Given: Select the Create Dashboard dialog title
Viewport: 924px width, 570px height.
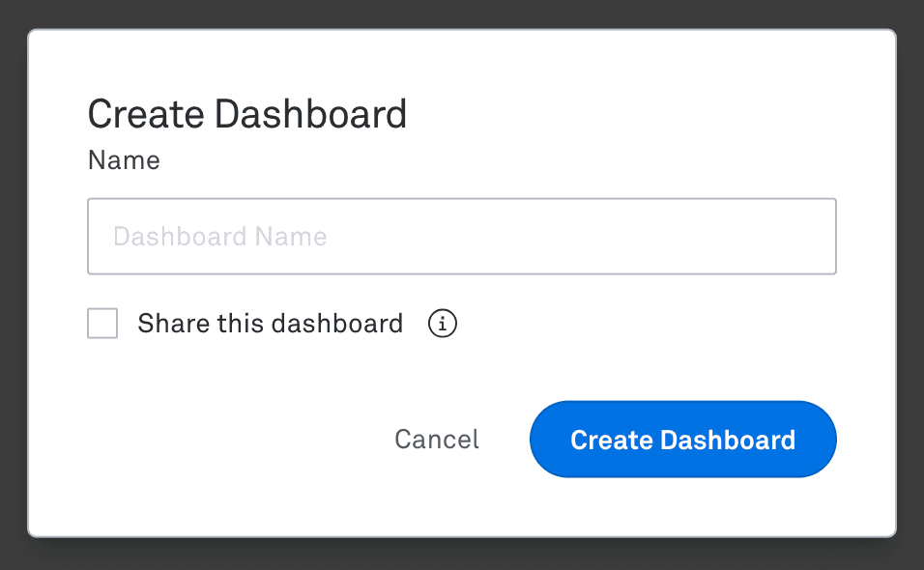Looking at the screenshot, I should [246, 113].
